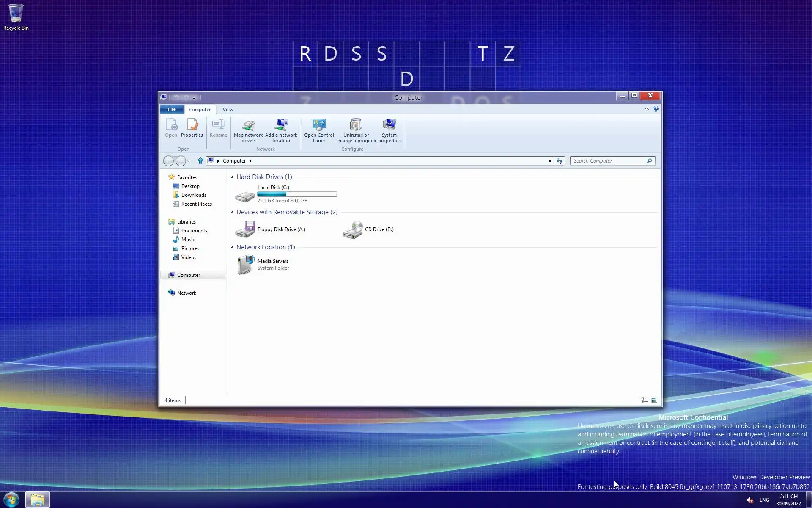Open the address bar history dropdown
Image resolution: width=812 pixels, height=508 pixels.
pyautogui.click(x=550, y=161)
